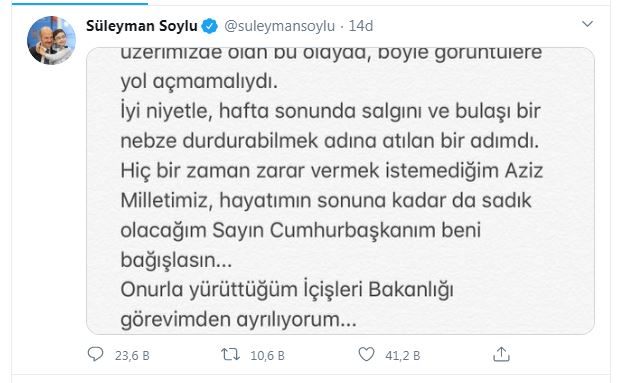
Task: Click the 'yol açmamalıydı.' text in the image
Action: coord(199,82)
